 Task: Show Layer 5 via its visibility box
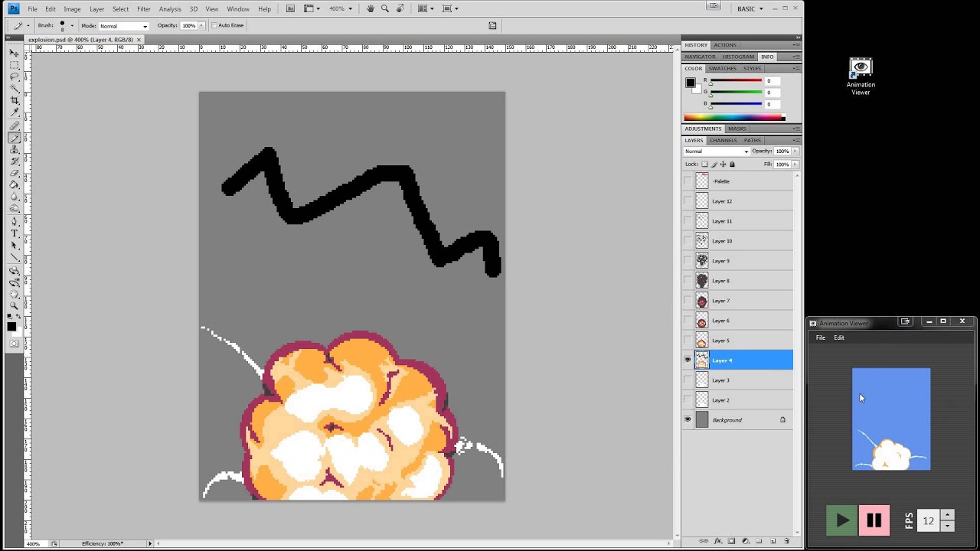coord(688,341)
